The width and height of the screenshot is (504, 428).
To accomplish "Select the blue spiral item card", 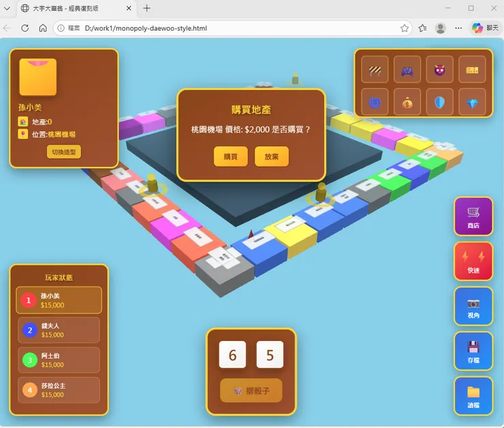I will 375,102.
